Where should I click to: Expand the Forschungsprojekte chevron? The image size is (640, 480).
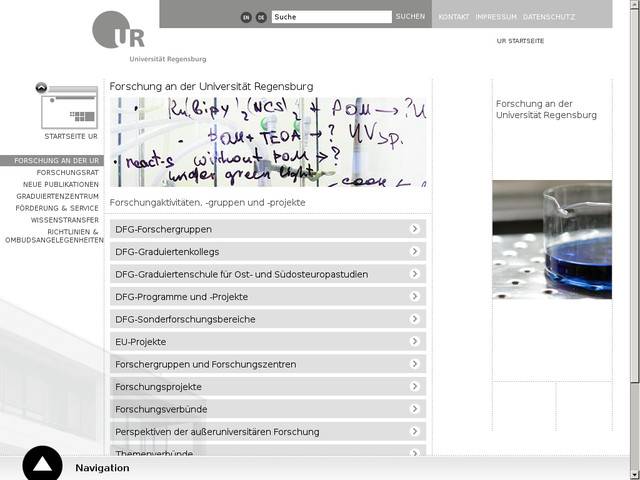coord(414,386)
